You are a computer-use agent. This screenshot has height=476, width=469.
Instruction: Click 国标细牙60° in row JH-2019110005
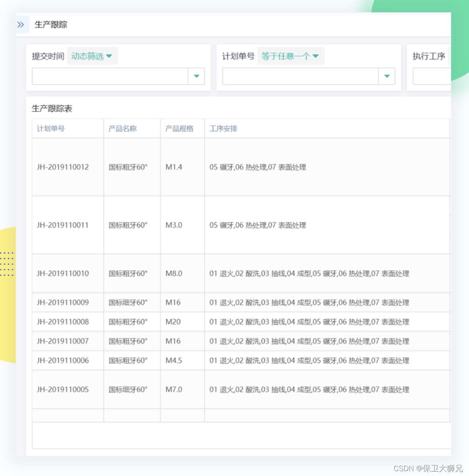[128, 389]
